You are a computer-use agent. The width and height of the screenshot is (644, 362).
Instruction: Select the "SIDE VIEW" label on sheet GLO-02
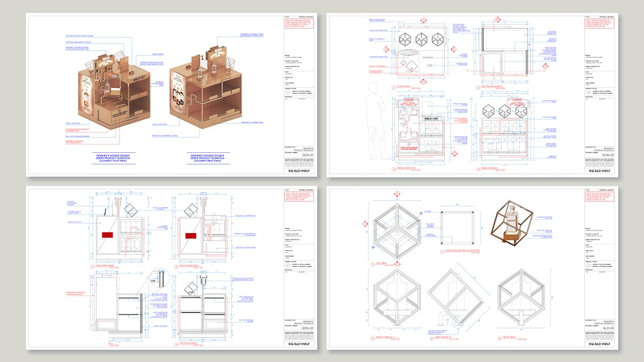pos(443,337)
